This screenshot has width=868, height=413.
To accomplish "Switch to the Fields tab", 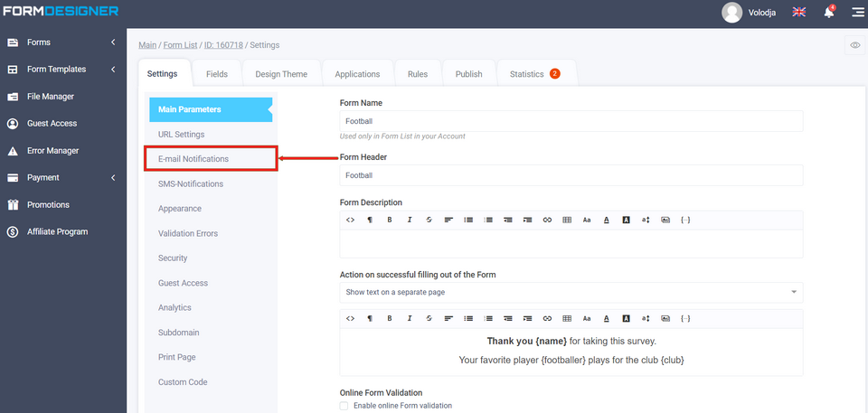I will coord(216,74).
